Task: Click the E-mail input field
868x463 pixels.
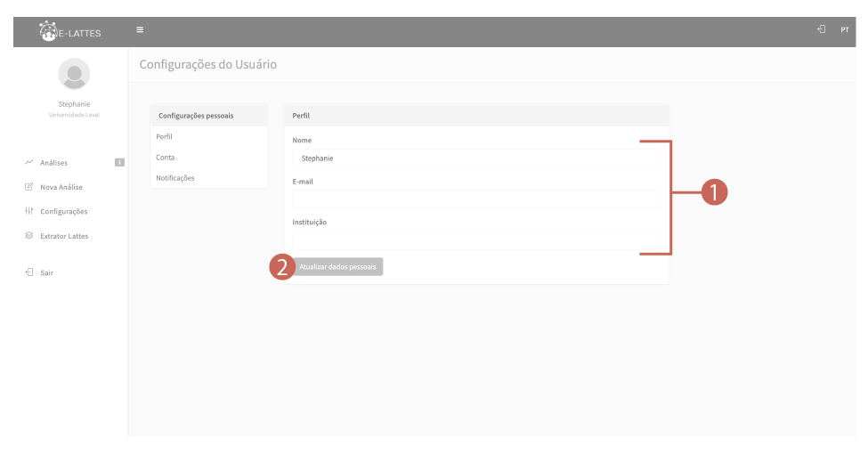Action: coord(475,199)
